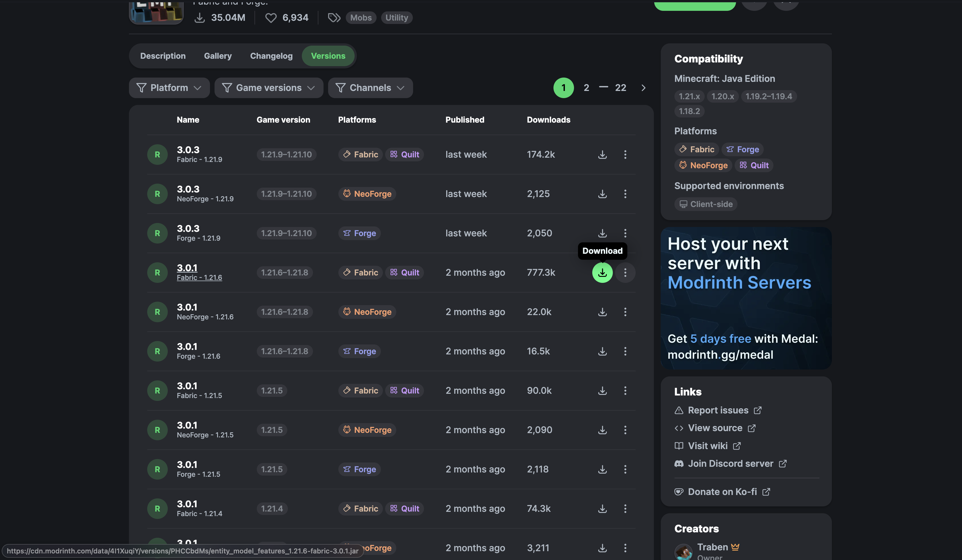This screenshot has width=962, height=560.
Task: Open three-dot menu for 3.0.3 NeoForge row
Action: coord(625,194)
